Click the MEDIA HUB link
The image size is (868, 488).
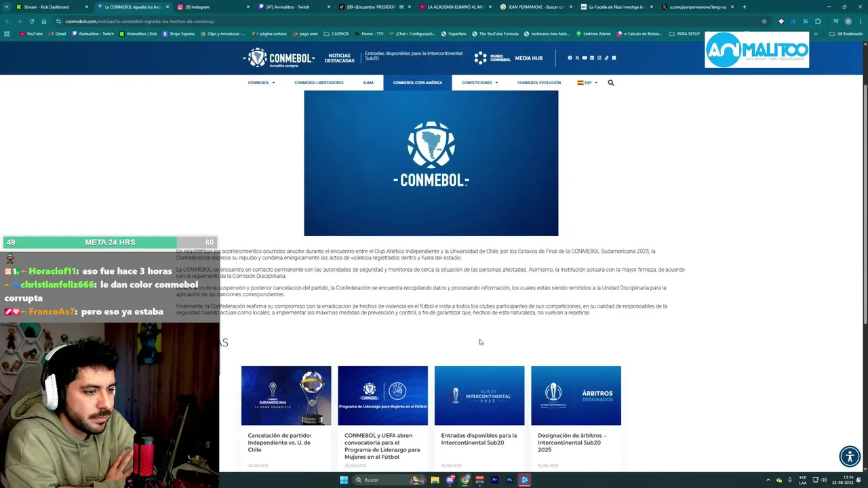click(529, 58)
